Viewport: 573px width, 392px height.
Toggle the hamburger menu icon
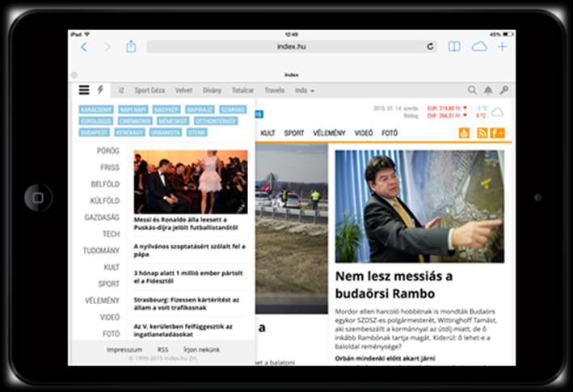tap(84, 90)
